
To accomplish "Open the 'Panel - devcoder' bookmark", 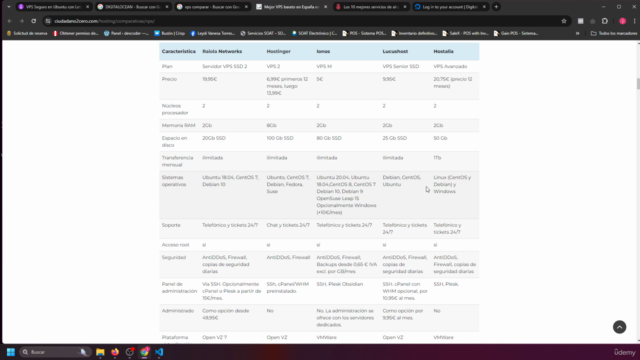I will click(126, 33).
